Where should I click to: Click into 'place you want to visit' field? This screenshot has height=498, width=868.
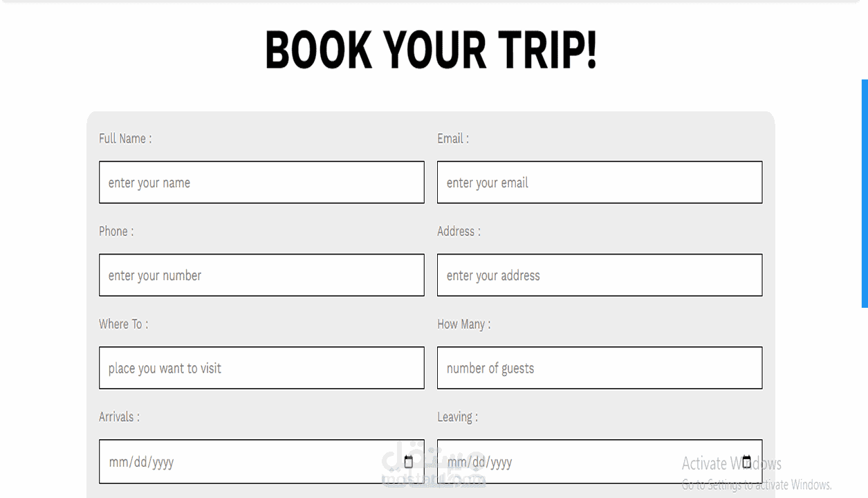pyautogui.click(x=261, y=368)
